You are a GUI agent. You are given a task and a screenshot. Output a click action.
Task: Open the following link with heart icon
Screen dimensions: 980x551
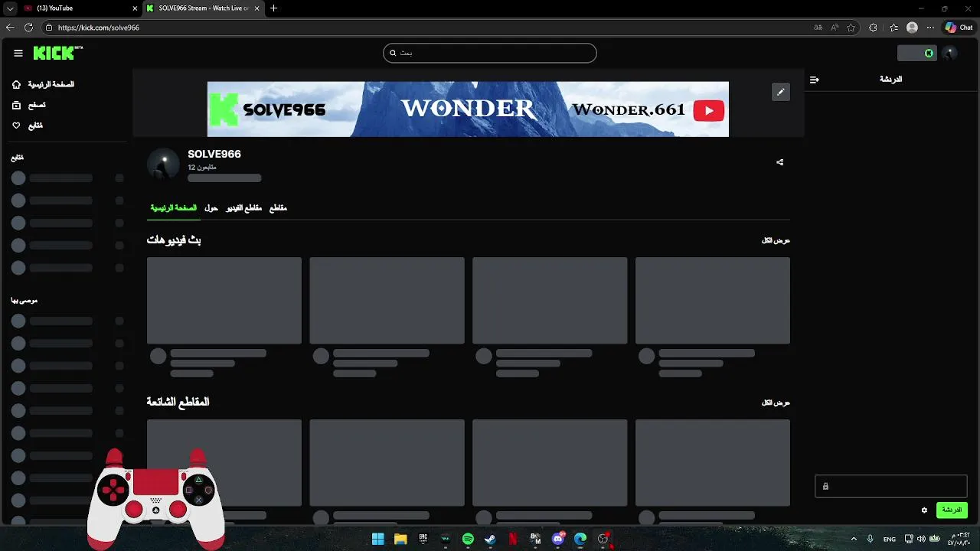(x=28, y=126)
